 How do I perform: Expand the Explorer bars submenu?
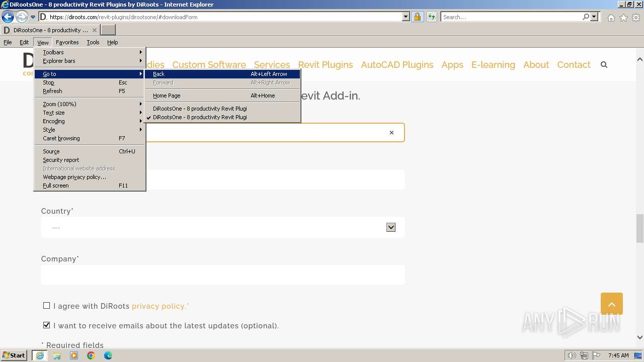coord(90,61)
